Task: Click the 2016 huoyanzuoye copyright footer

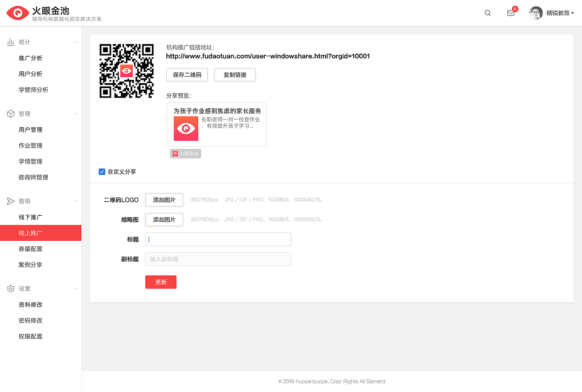Action: [332, 382]
